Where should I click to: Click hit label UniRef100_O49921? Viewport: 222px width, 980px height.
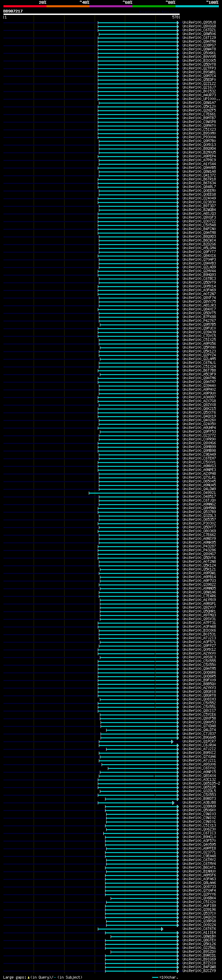click(x=199, y=493)
